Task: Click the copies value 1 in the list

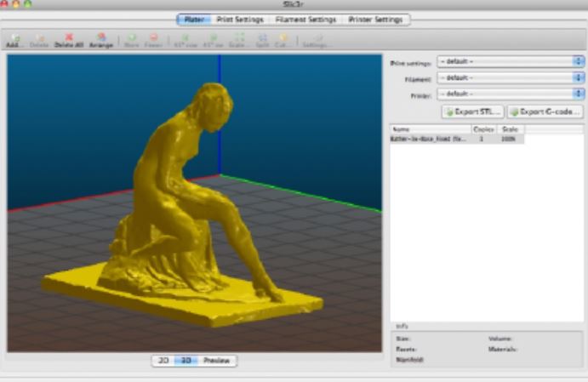Action: (x=481, y=139)
